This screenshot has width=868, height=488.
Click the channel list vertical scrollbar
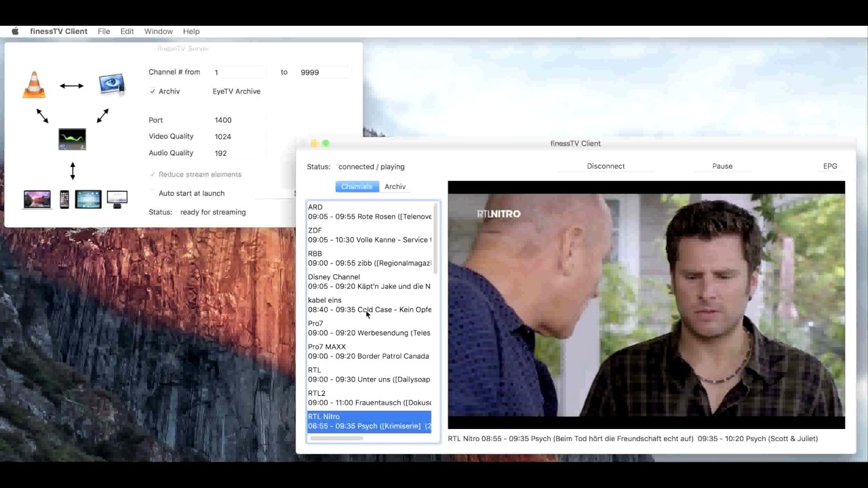pyautogui.click(x=435, y=239)
